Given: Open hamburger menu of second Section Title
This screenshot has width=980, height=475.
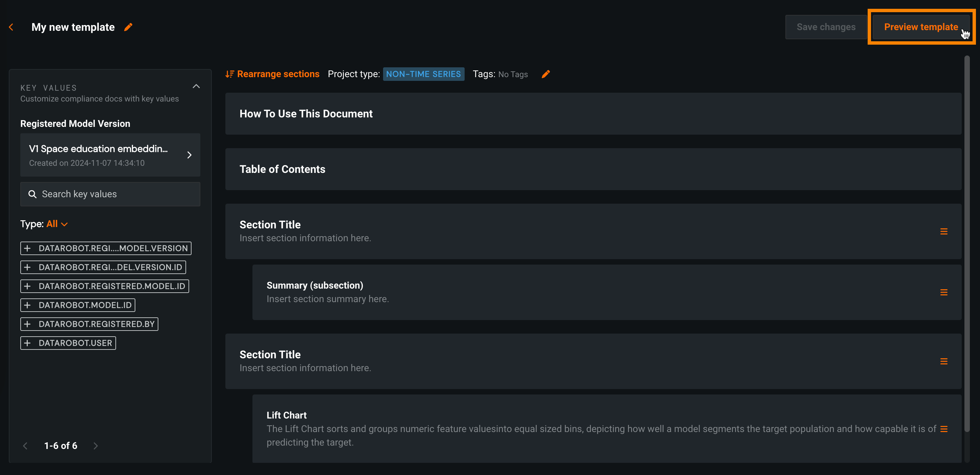Looking at the screenshot, I should 943,361.
